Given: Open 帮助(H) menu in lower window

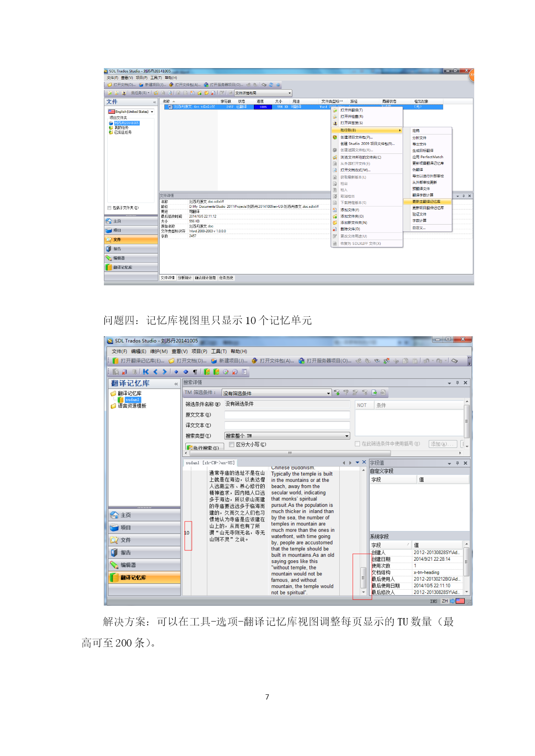Looking at the screenshot, I should (x=239, y=351).
